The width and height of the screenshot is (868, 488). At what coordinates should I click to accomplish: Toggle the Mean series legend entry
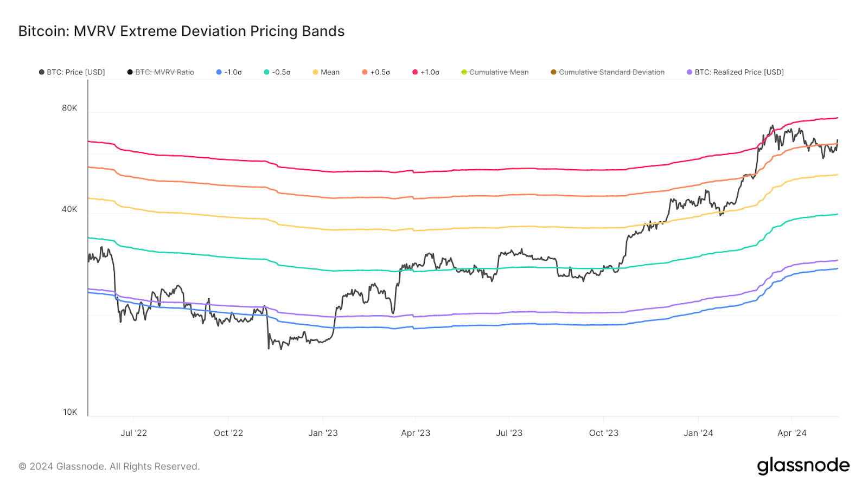coord(326,72)
